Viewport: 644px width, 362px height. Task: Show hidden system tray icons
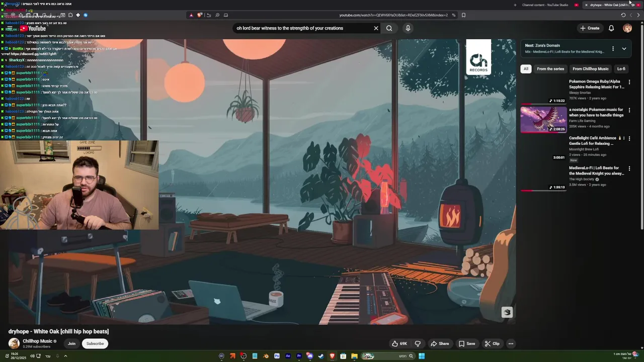click(65, 356)
